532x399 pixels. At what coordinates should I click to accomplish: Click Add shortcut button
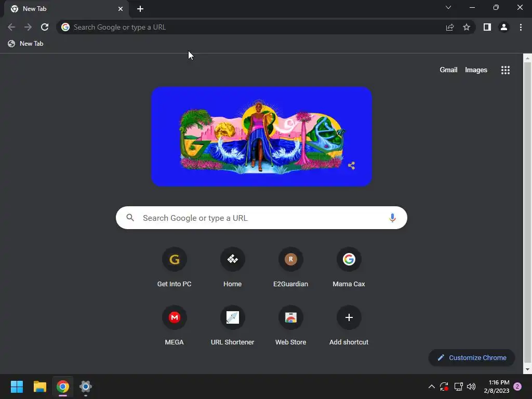pos(349,326)
